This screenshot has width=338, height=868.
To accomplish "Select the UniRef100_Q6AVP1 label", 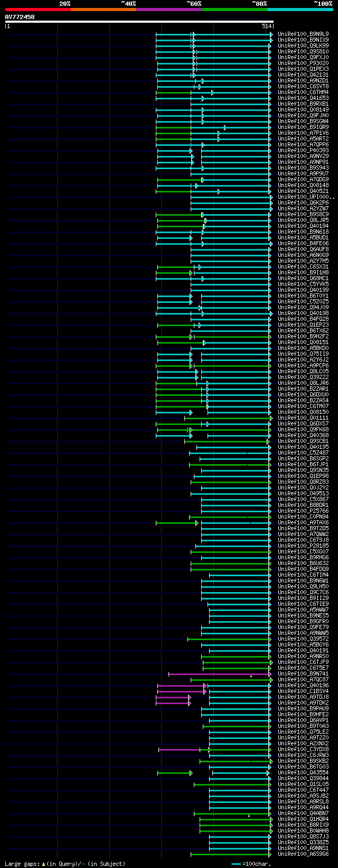I will coord(303,720).
